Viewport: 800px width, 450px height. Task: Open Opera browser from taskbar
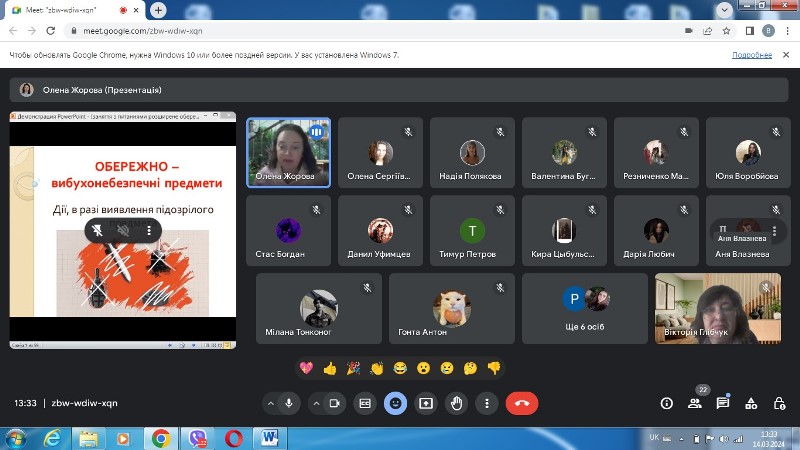click(234, 439)
